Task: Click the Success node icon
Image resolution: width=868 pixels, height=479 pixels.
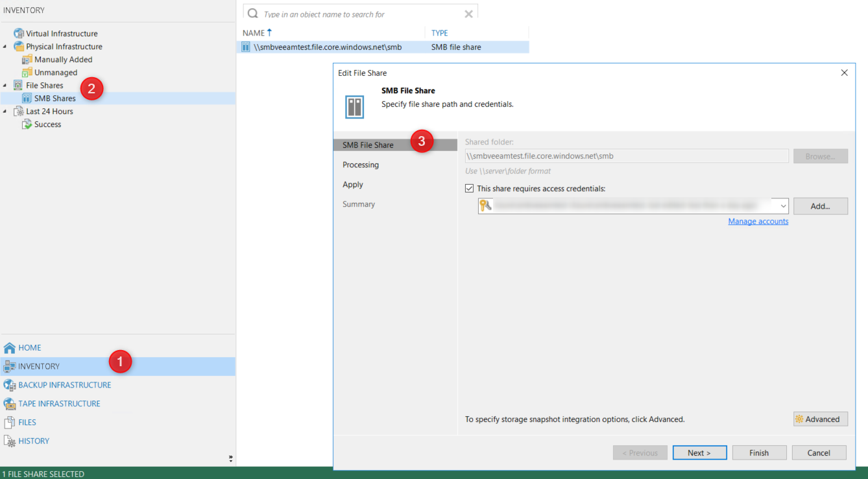Action: (x=27, y=124)
